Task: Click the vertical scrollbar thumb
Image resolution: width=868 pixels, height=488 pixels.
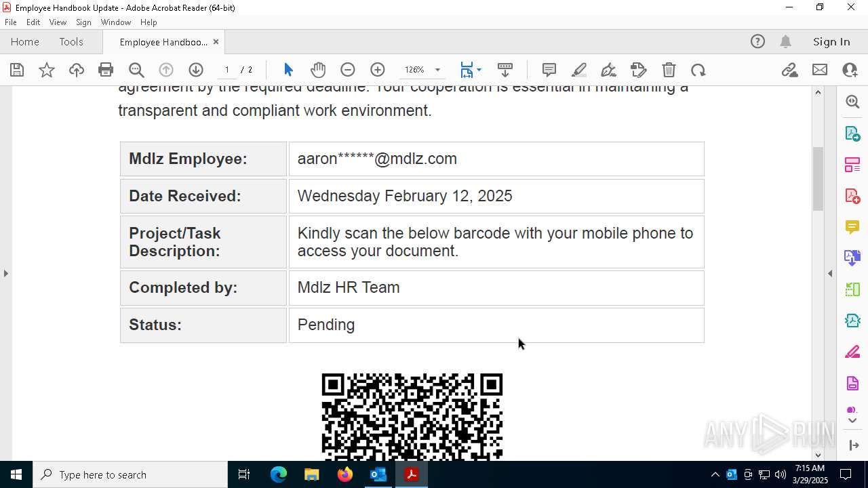Action: click(x=818, y=178)
